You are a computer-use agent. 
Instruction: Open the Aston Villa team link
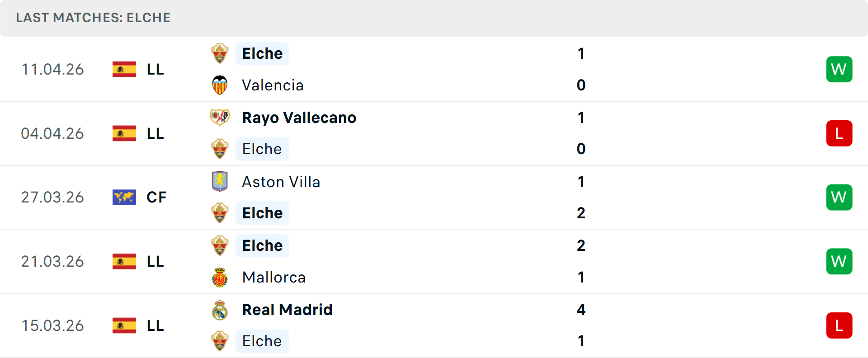tap(281, 182)
